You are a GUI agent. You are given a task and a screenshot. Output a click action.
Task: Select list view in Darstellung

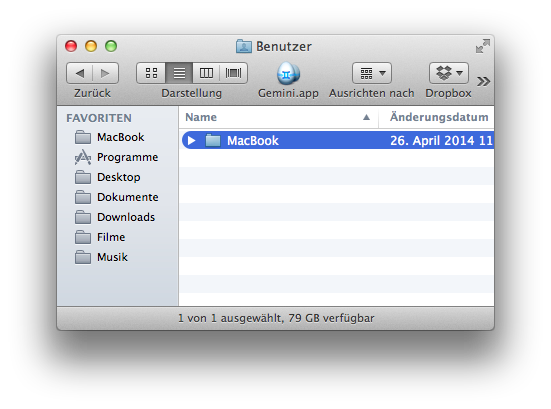pyautogui.click(x=179, y=73)
